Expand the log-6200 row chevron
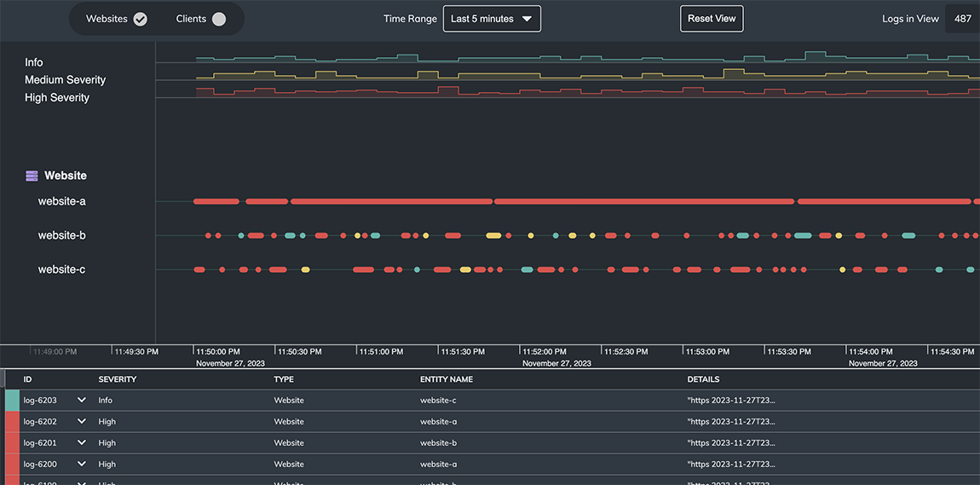The width and height of the screenshot is (980, 485). click(81, 464)
